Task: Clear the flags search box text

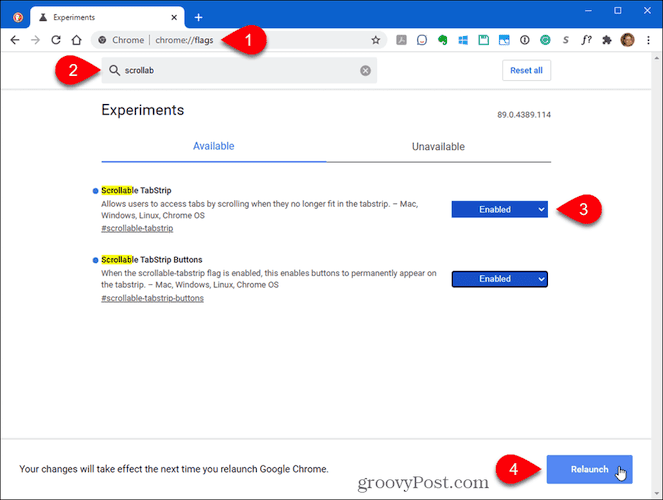Action: (x=365, y=71)
